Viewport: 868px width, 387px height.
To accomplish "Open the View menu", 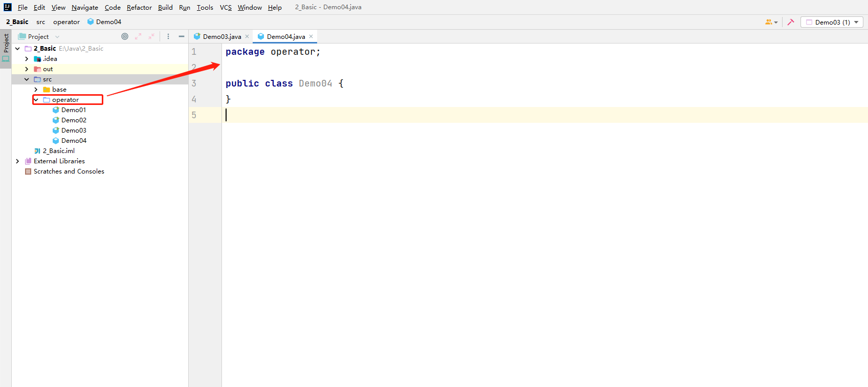I will [58, 7].
